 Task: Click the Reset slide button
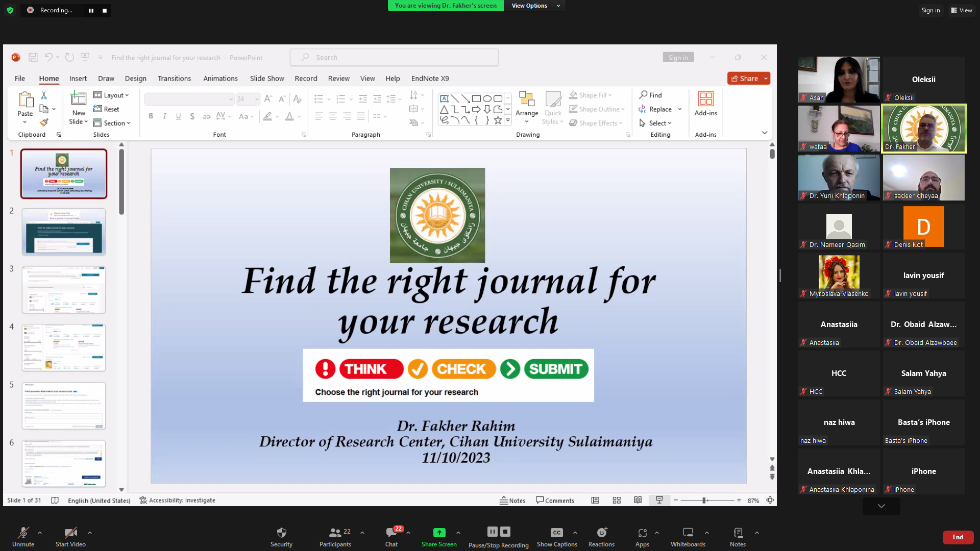[106, 109]
